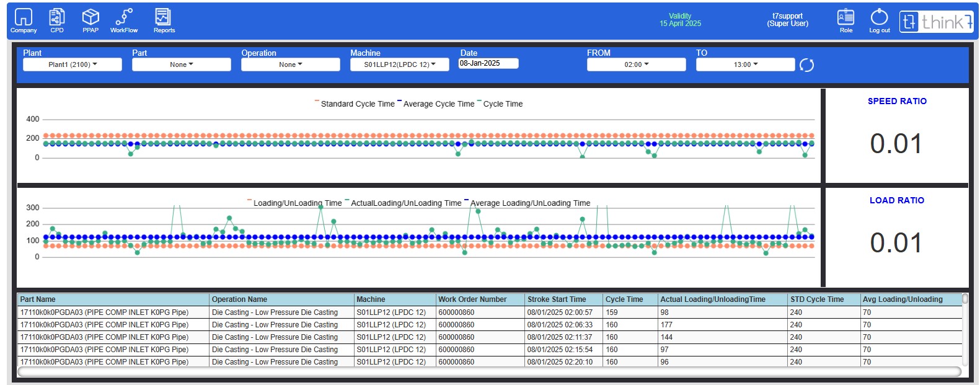This screenshot has height=385, width=980.
Task: Click the Part Name column header
Action: [x=113, y=299]
